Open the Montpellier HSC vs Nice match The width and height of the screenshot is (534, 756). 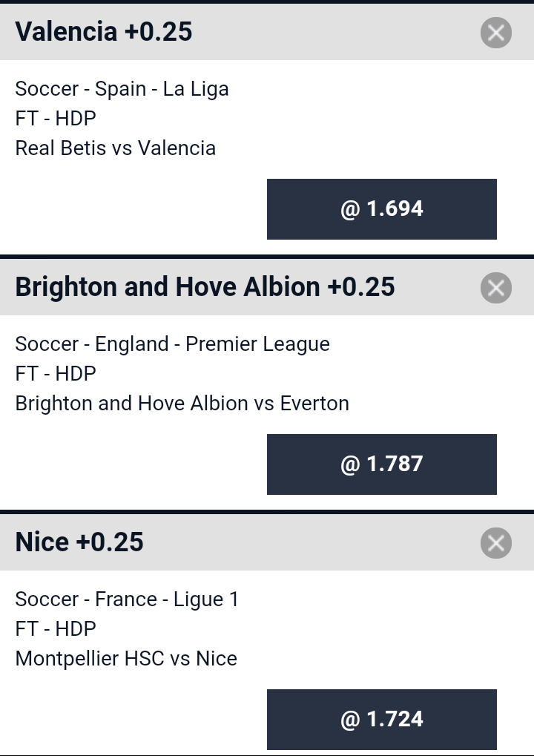point(126,659)
